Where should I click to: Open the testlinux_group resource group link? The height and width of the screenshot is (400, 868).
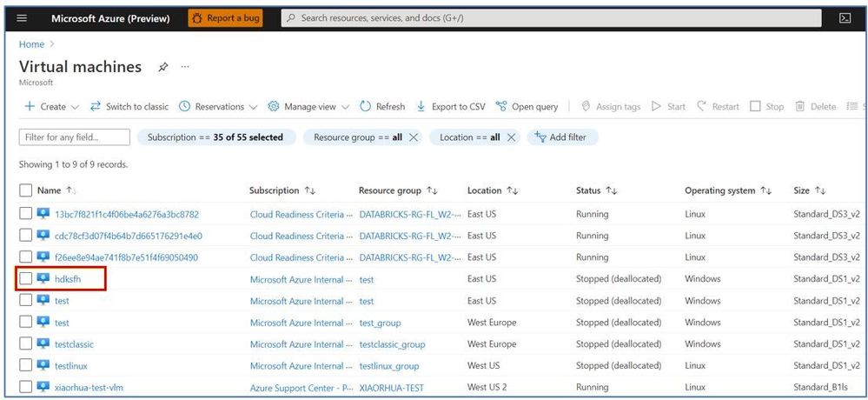(x=389, y=366)
